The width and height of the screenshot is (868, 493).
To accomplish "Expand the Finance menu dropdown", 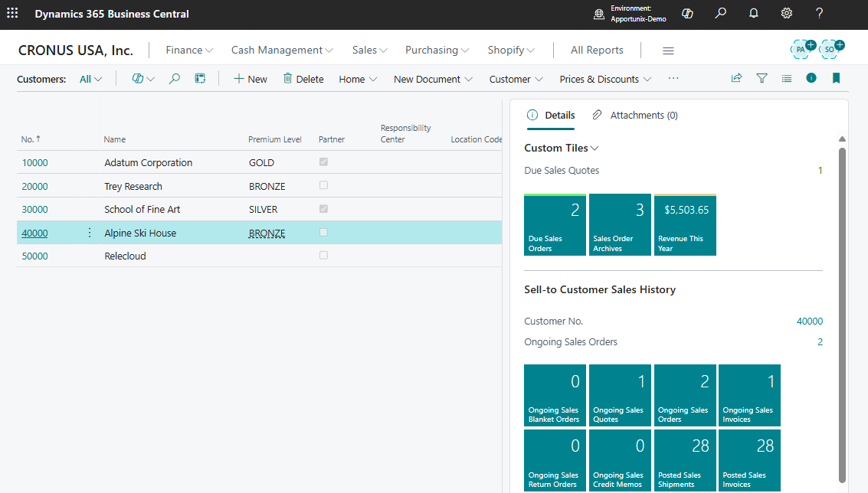I will pos(189,50).
